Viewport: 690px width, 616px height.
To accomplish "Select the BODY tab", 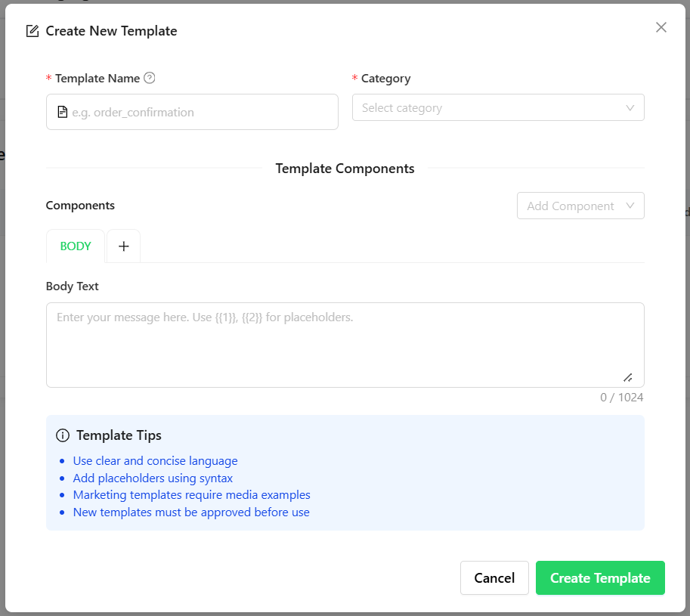I will click(x=76, y=246).
